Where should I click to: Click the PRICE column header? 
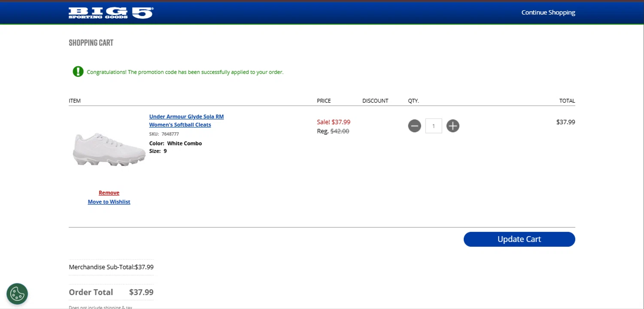click(x=324, y=101)
